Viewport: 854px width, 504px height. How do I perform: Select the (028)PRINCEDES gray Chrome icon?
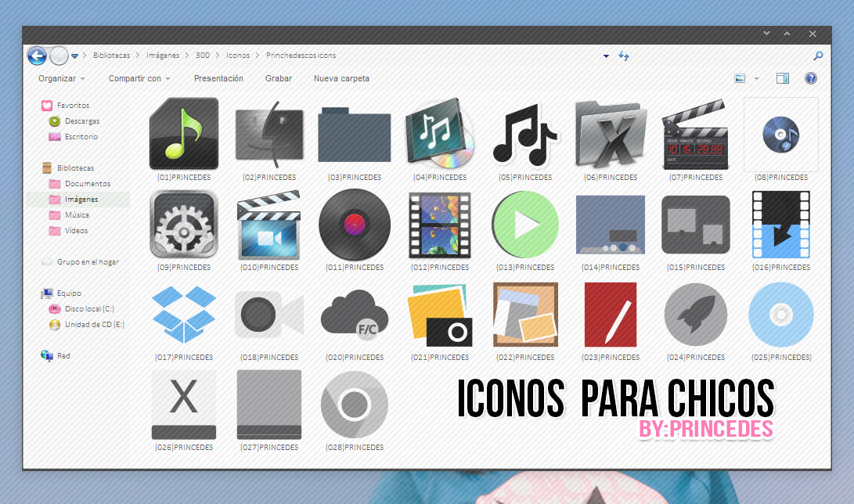coord(355,405)
